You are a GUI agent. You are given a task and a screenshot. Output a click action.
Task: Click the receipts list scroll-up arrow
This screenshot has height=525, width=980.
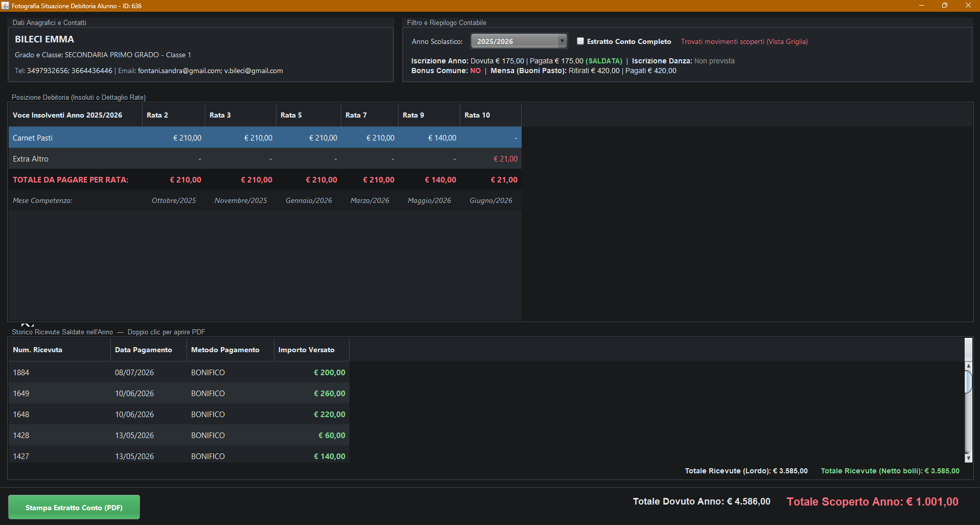tap(968, 366)
